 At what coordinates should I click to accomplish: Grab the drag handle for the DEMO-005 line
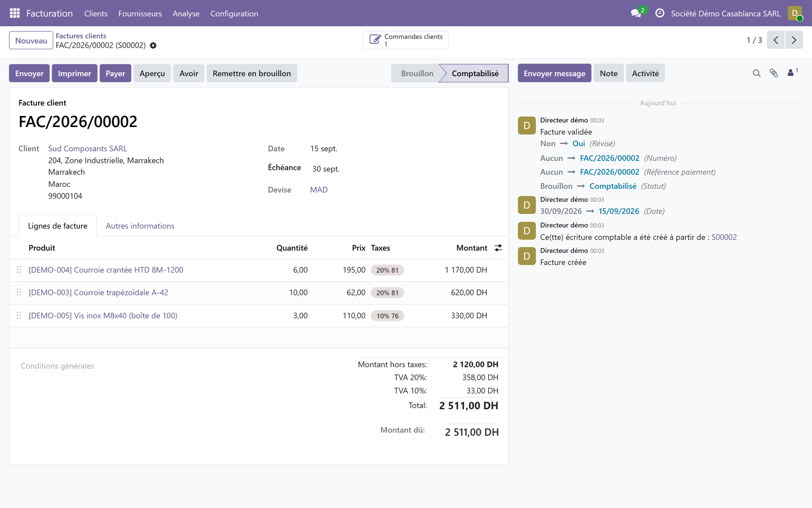point(19,315)
